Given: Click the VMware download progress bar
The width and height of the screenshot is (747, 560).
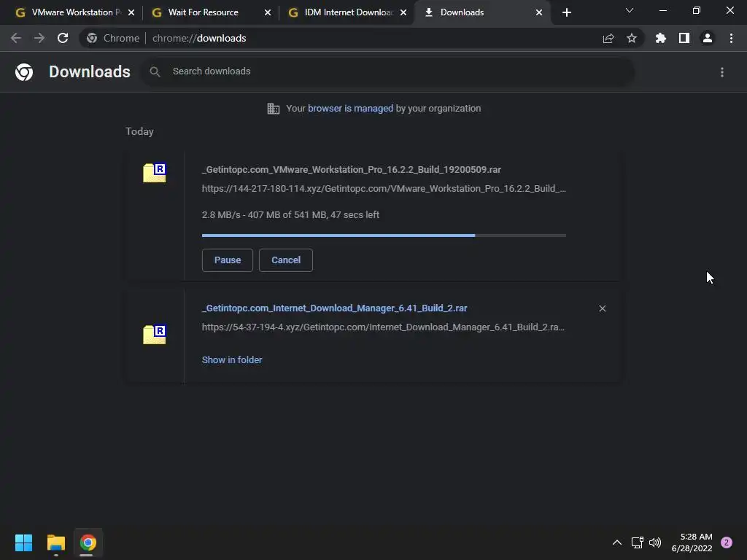Looking at the screenshot, I should (384, 236).
